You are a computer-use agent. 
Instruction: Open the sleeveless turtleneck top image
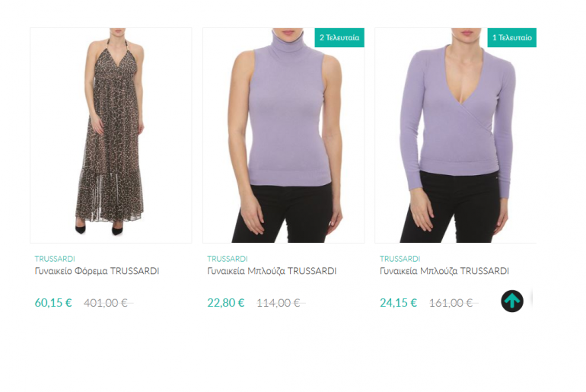(284, 135)
